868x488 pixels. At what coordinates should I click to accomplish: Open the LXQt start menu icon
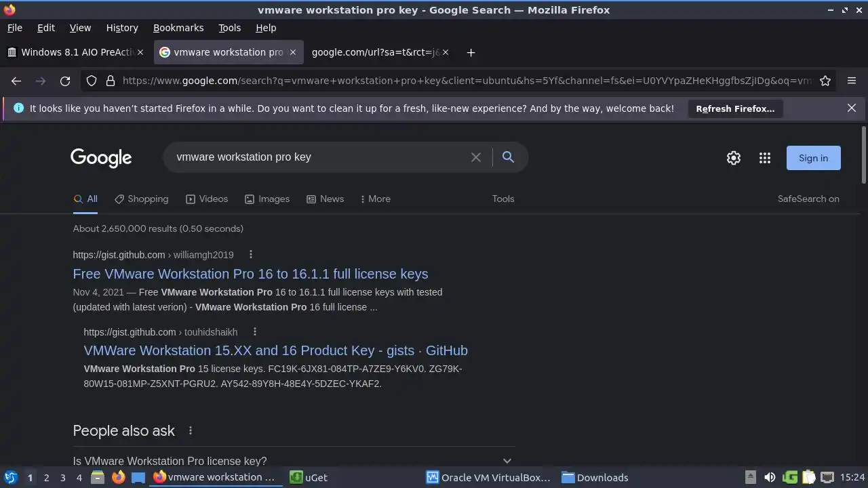[10, 477]
